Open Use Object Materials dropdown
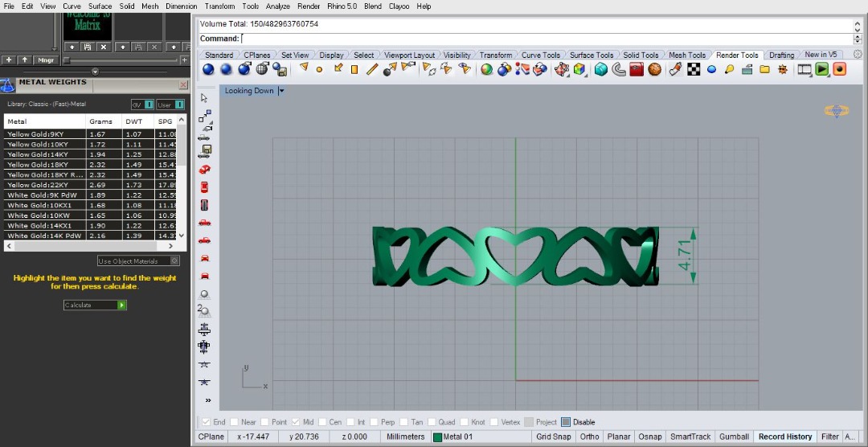 point(174,261)
